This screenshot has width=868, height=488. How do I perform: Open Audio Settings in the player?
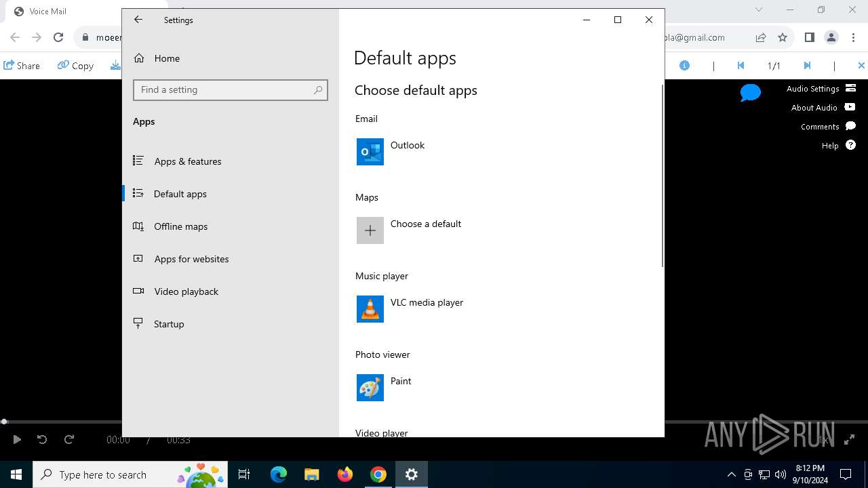coord(821,89)
